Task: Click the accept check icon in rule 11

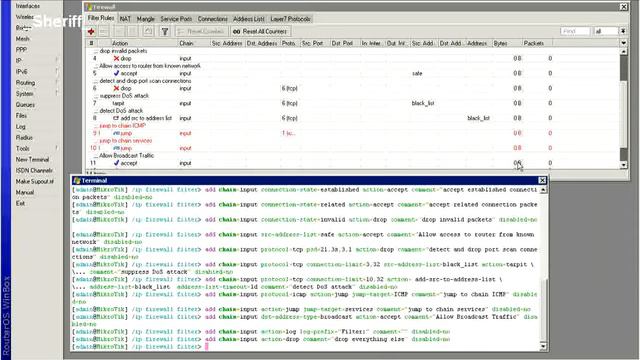Action: click(x=116, y=163)
